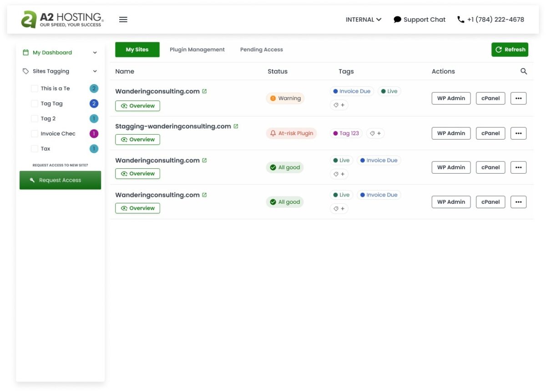Image resolution: width=546 pixels, height=392 pixels.
Task: Open the Pending Access tab
Action: [x=261, y=49]
